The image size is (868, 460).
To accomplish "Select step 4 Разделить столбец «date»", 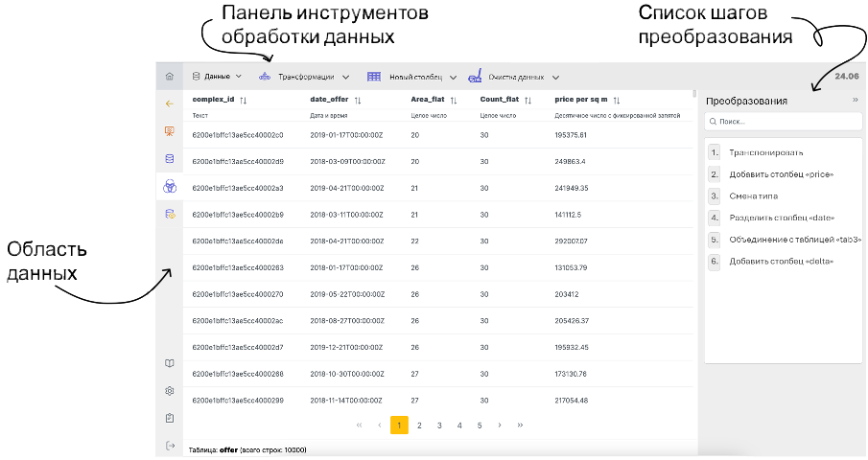I will [x=784, y=218].
